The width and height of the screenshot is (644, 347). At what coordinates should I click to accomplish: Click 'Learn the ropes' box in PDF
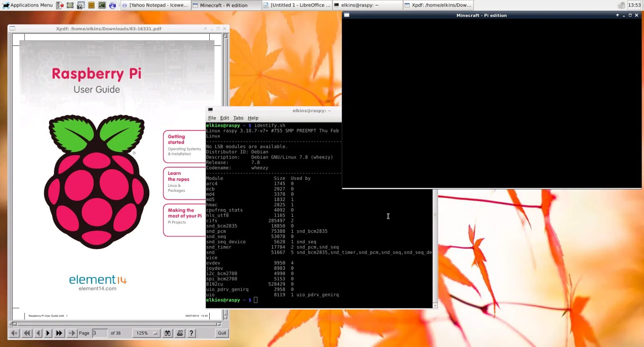(x=185, y=183)
